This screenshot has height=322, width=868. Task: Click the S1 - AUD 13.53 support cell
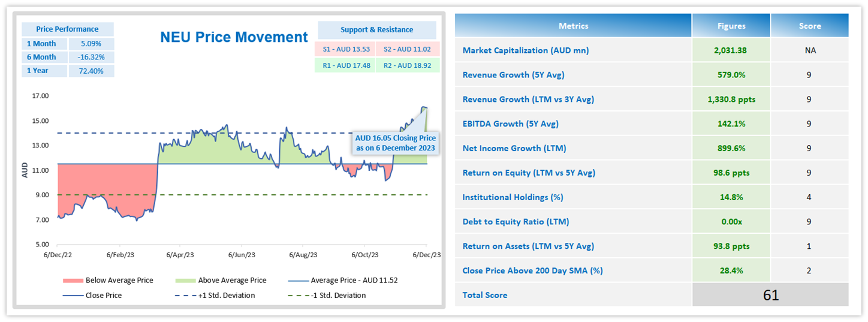click(345, 49)
